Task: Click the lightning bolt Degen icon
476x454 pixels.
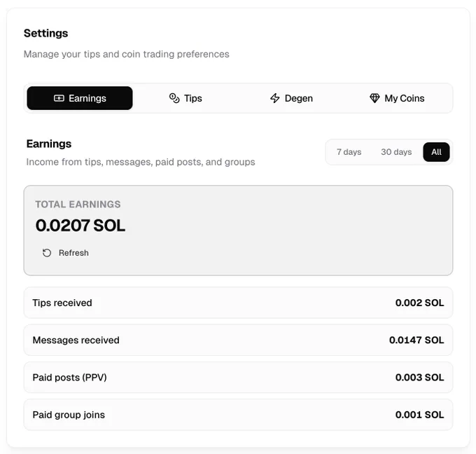Action: [x=274, y=98]
